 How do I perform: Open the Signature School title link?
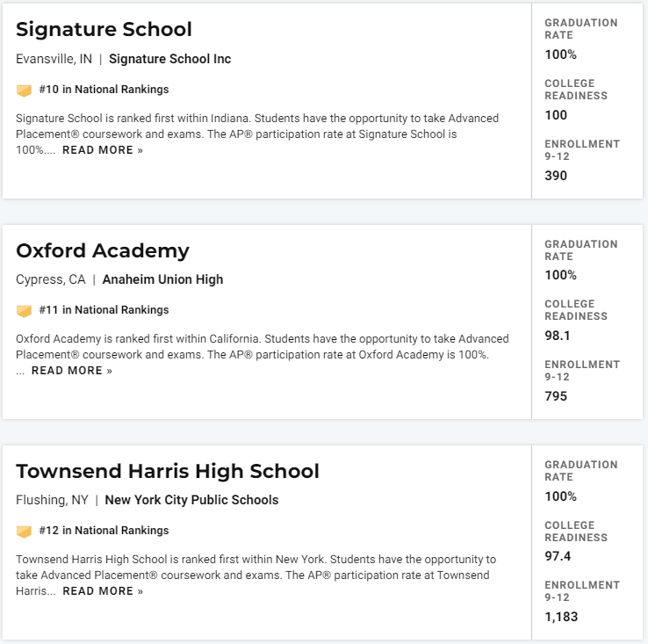pyautogui.click(x=104, y=30)
